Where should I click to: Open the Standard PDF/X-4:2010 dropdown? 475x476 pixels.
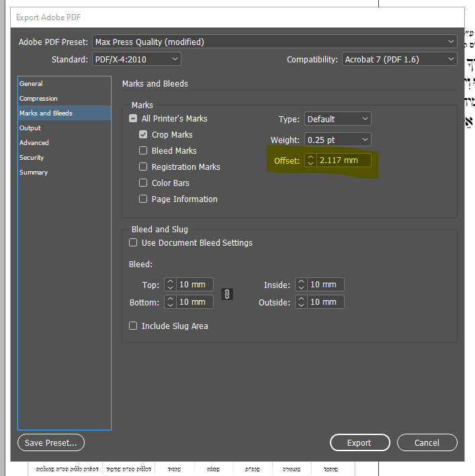point(136,59)
